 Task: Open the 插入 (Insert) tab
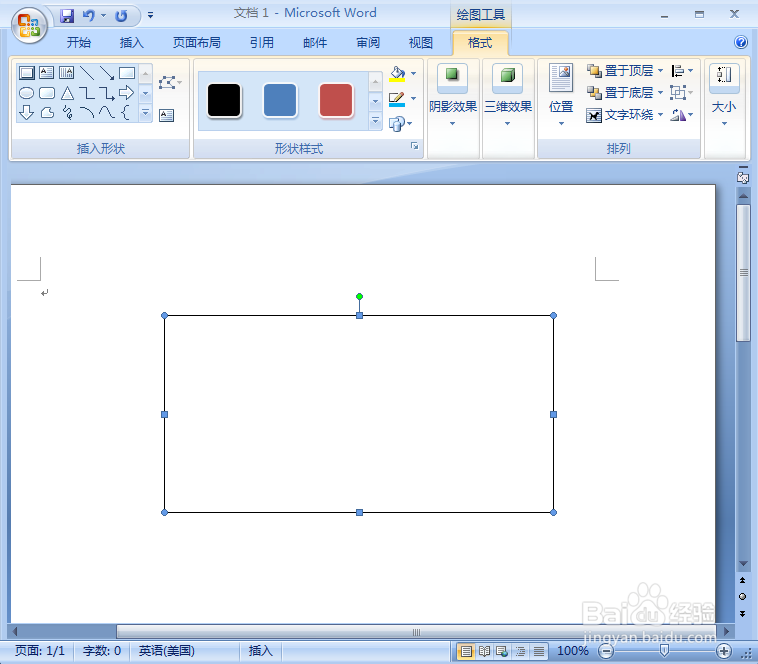131,43
